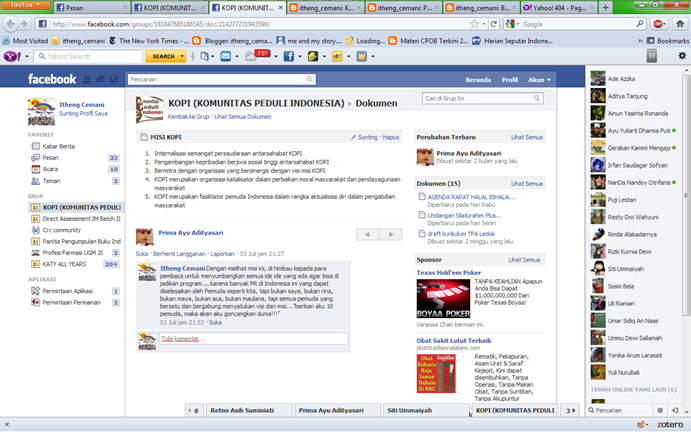Open notifications globe icon in header

(x=114, y=79)
